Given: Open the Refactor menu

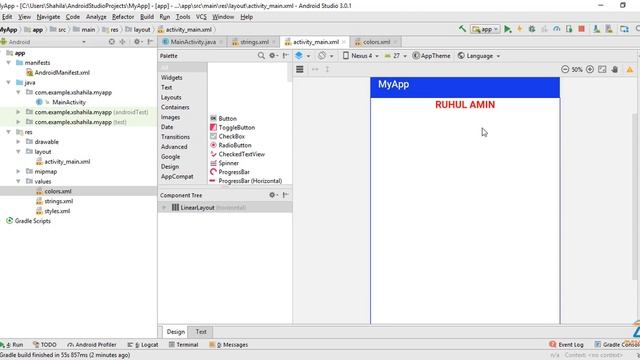Looking at the screenshot, I should click(x=123, y=17).
